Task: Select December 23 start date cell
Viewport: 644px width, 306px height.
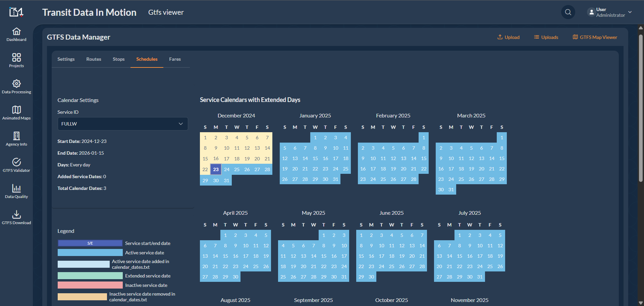Action: [216, 169]
